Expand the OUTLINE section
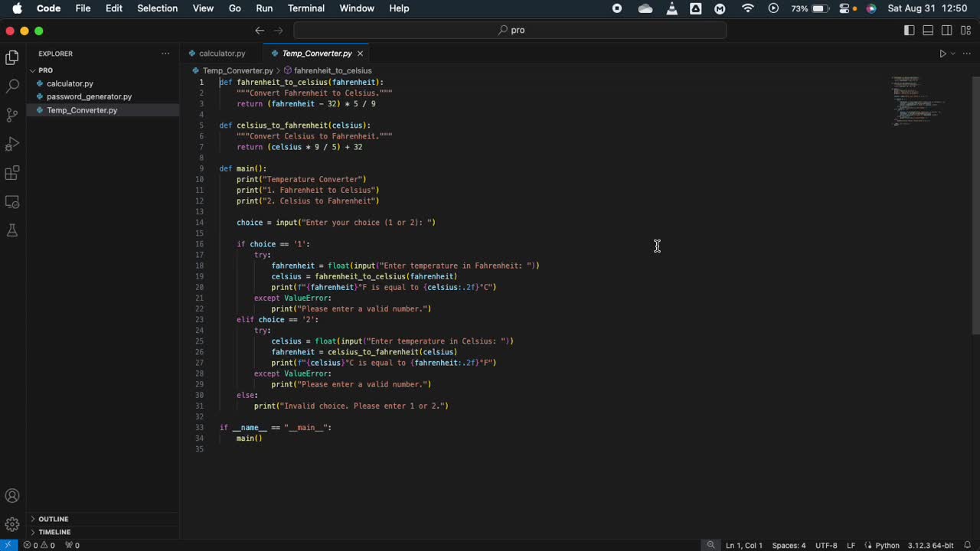The height and width of the screenshot is (551, 980). [x=53, y=519]
